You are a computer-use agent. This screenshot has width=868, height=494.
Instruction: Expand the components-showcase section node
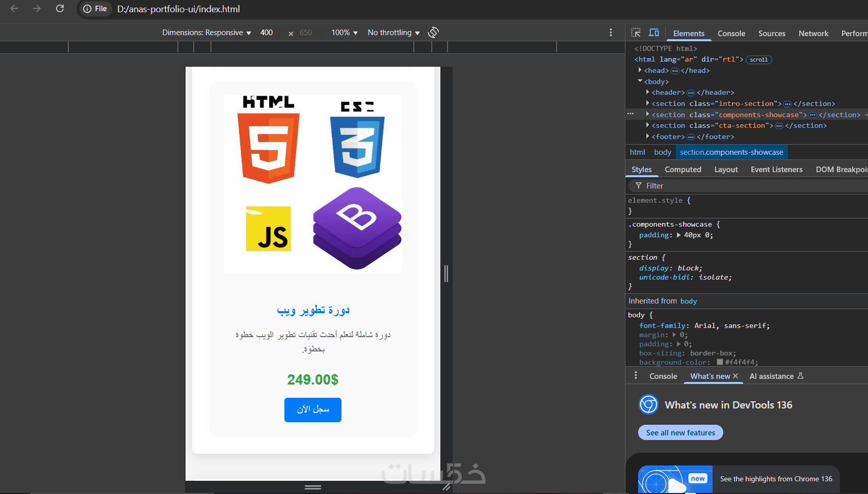click(x=647, y=114)
